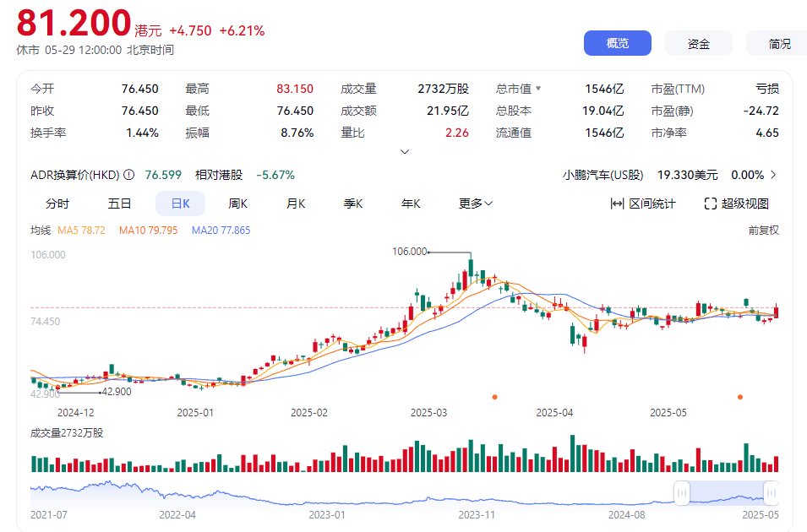The image size is (807, 532).
Task: Switch to the 资金 tab
Action: [698, 44]
